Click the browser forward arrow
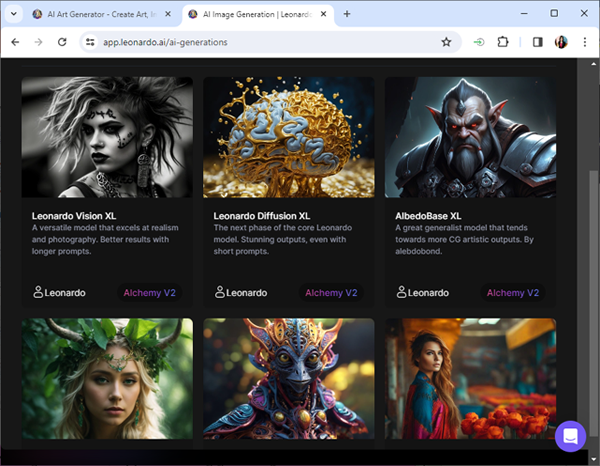 [x=38, y=42]
